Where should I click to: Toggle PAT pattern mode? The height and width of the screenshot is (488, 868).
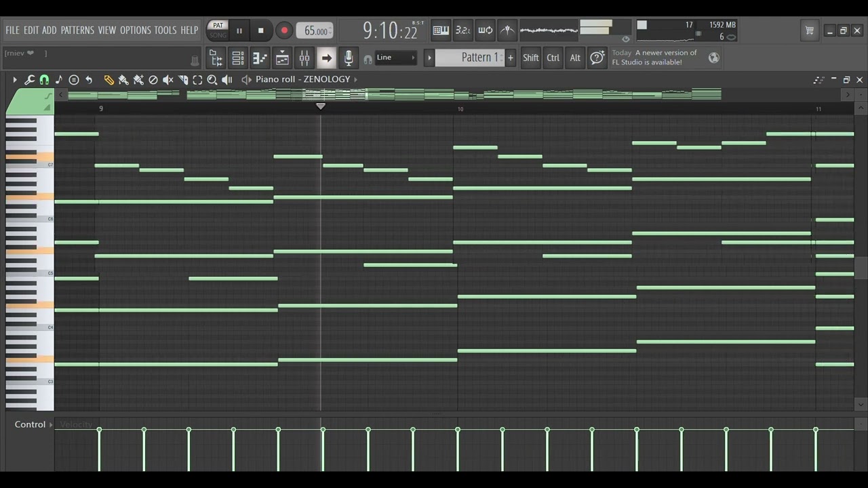218,26
